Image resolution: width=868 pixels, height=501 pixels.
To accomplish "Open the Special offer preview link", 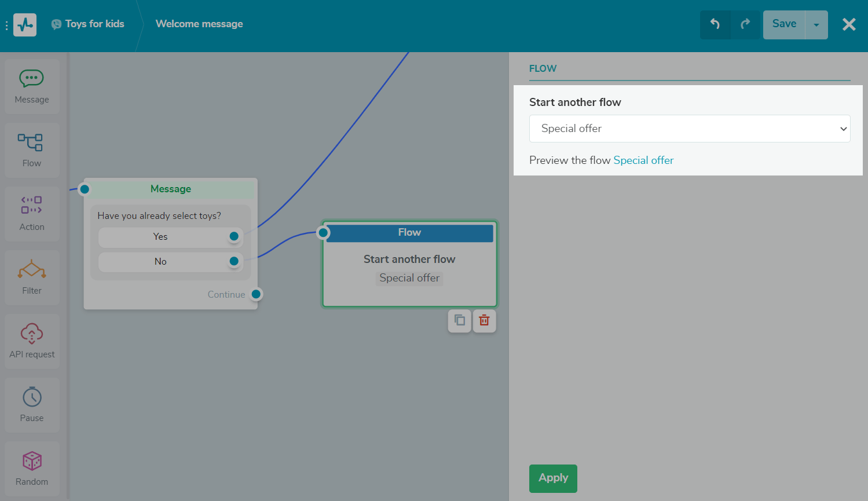I will click(643, 160).
